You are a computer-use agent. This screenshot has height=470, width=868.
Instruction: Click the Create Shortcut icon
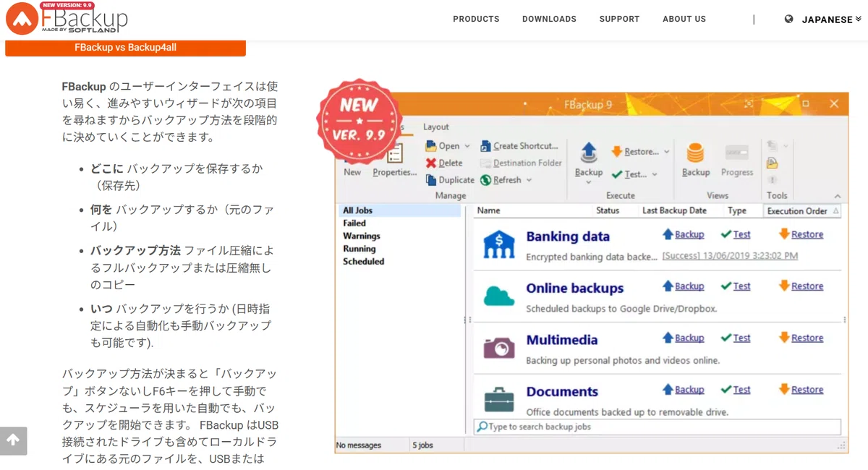tap(485, 146)
